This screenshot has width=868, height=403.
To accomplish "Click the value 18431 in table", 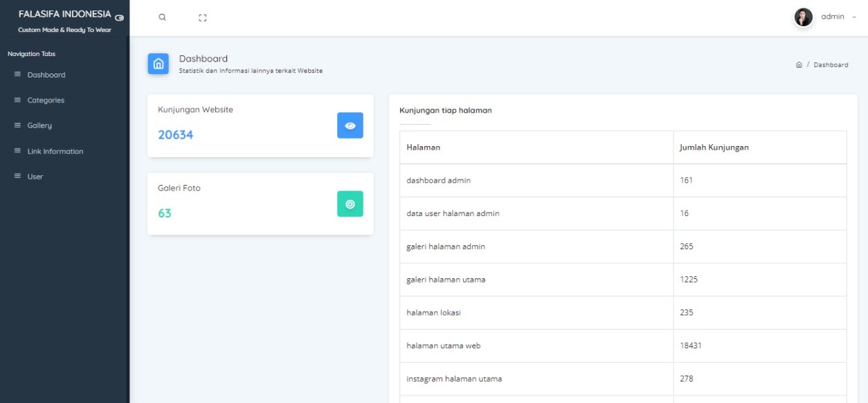I will pyautogui.click(x=691, y=346).
